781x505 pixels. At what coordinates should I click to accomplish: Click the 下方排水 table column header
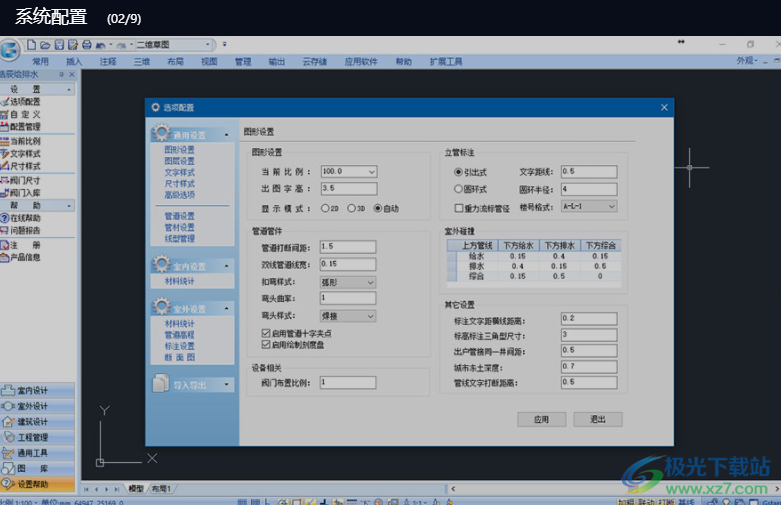tap(559, 245)
